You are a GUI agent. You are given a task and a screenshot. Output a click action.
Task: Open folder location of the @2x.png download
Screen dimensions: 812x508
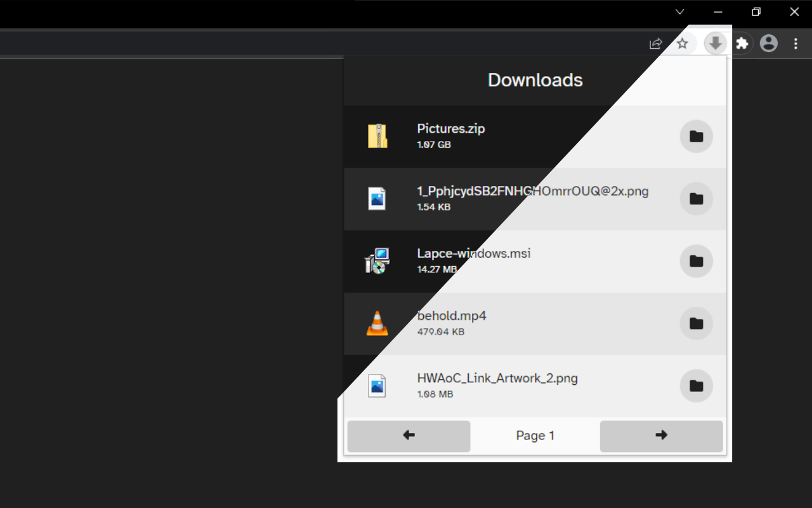pos(696,198)
